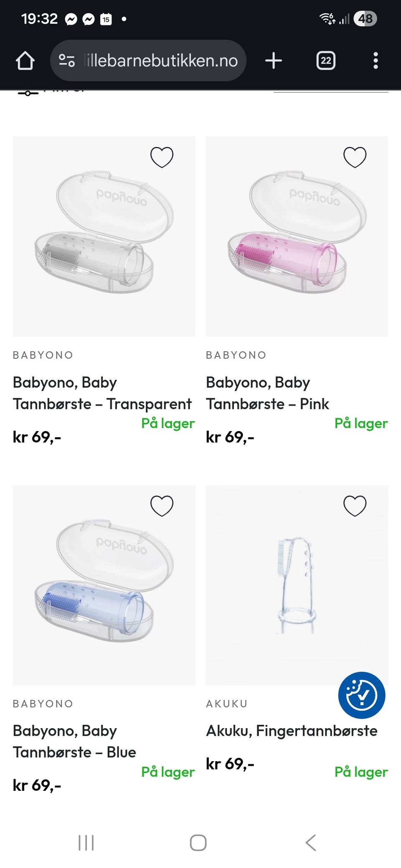Screen dimensions: 401x868
Task: Toggle wishlist heart on Blue Tannbørste
Action: coord(162,506)
